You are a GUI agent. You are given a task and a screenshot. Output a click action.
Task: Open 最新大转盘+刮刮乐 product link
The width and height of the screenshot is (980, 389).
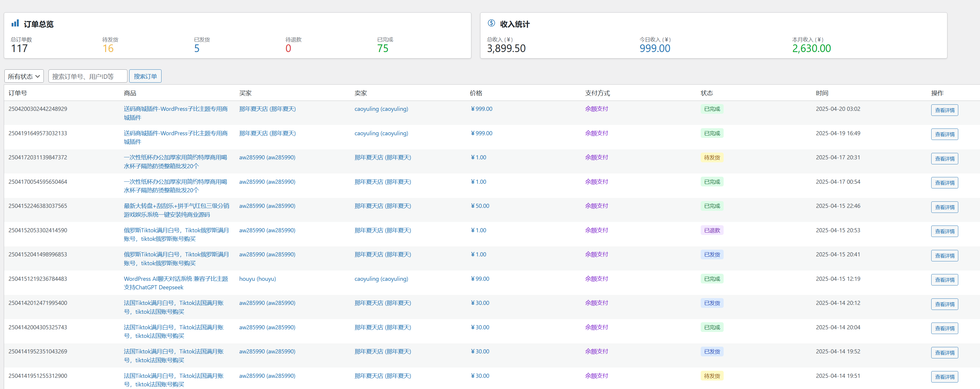click(x=176, y=210)
